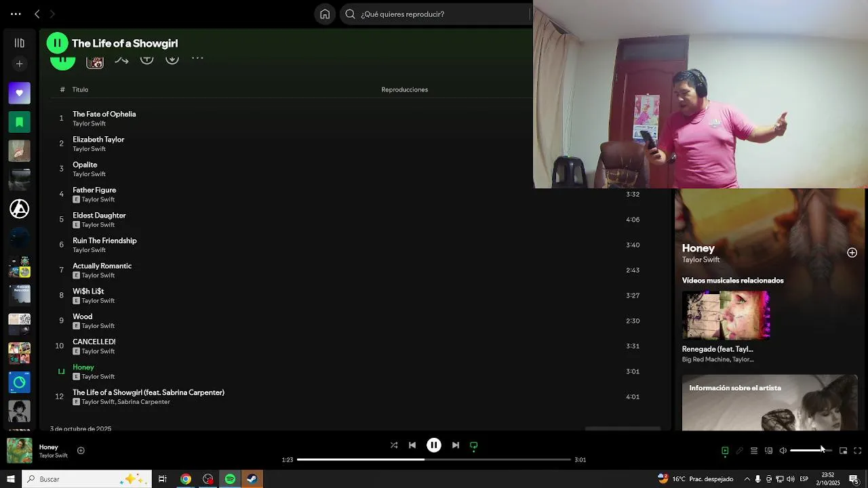Show hidden system tray icons
This screenshot has width=868, height=488.
[747, 479]
